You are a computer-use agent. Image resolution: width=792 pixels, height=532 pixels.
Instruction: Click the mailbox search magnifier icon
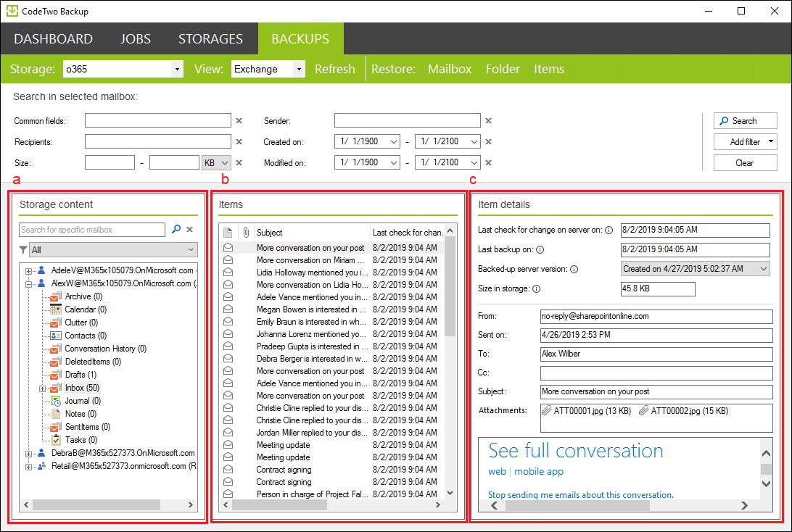click(x=176, y=230)
